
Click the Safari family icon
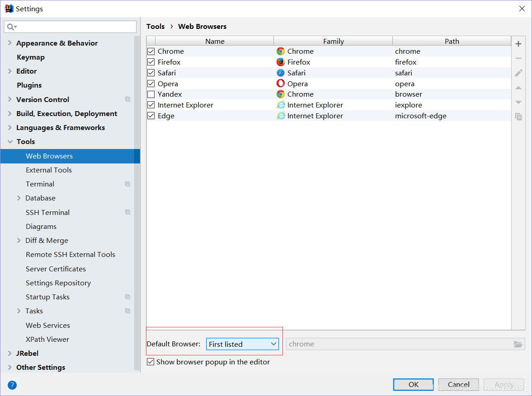(x=281, y=73)
